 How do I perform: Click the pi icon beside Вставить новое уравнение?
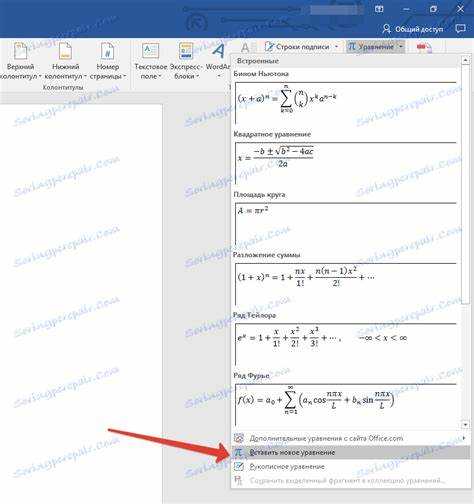(238, 452)
